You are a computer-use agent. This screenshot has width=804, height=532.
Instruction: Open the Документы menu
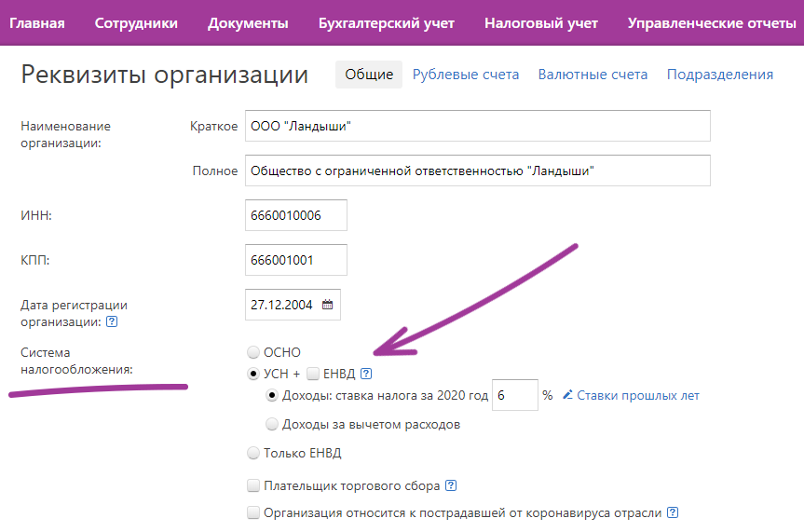[x=248, y=23]
